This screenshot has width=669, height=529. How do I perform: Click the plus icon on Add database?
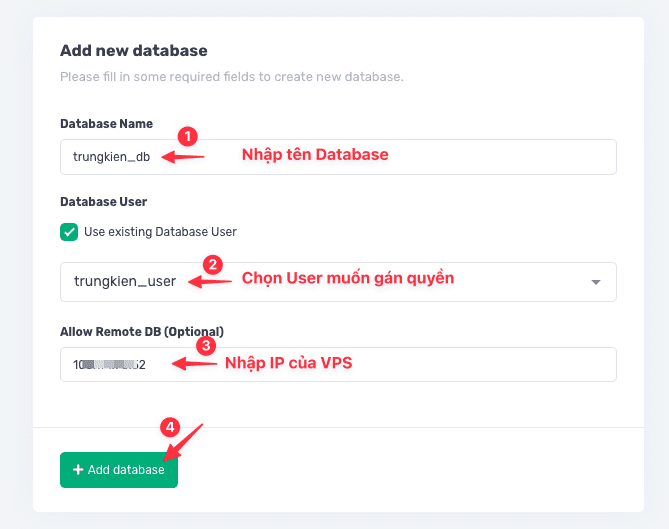pos(78,470)
